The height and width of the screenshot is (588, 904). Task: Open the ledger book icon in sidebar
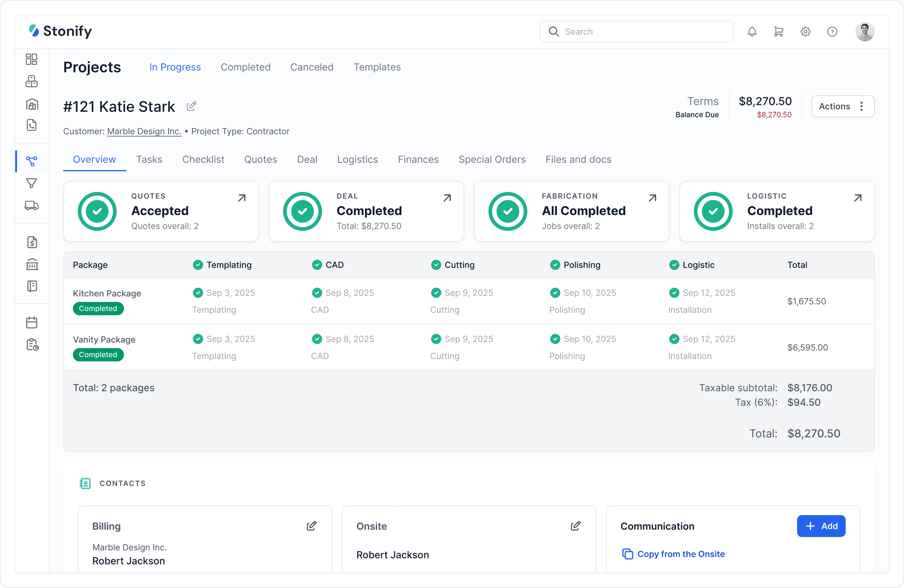32,286
